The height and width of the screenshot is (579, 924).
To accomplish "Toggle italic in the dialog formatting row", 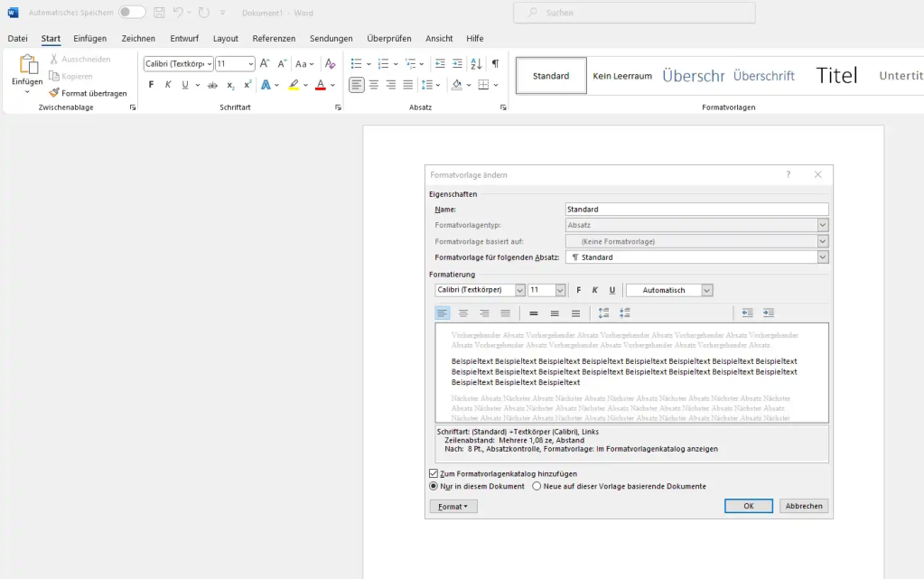I will [x=593, y=289].
